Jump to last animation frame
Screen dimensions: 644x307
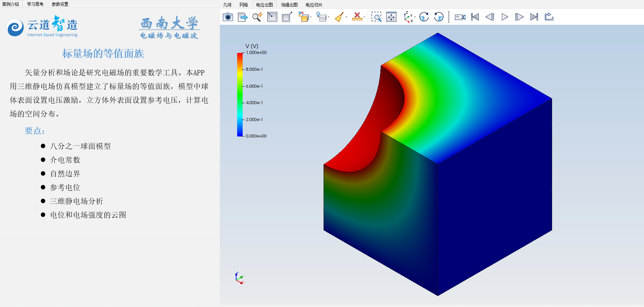tap(534, 17)
